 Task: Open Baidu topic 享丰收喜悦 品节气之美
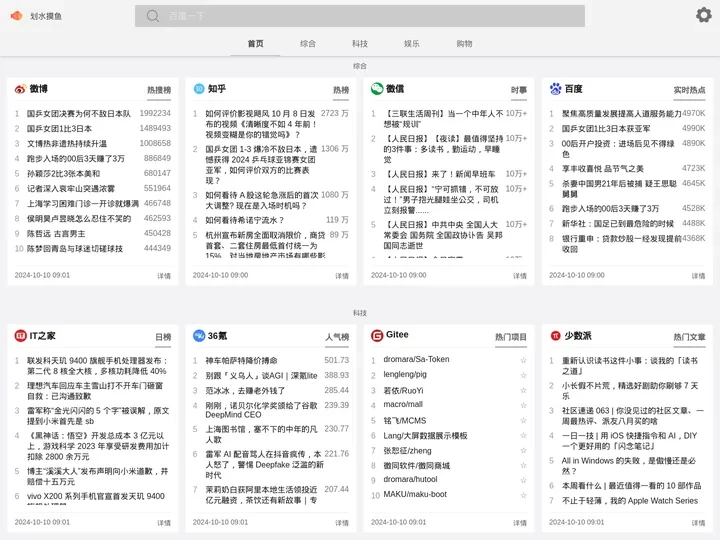pyautogui.click(x=603, y=169)
